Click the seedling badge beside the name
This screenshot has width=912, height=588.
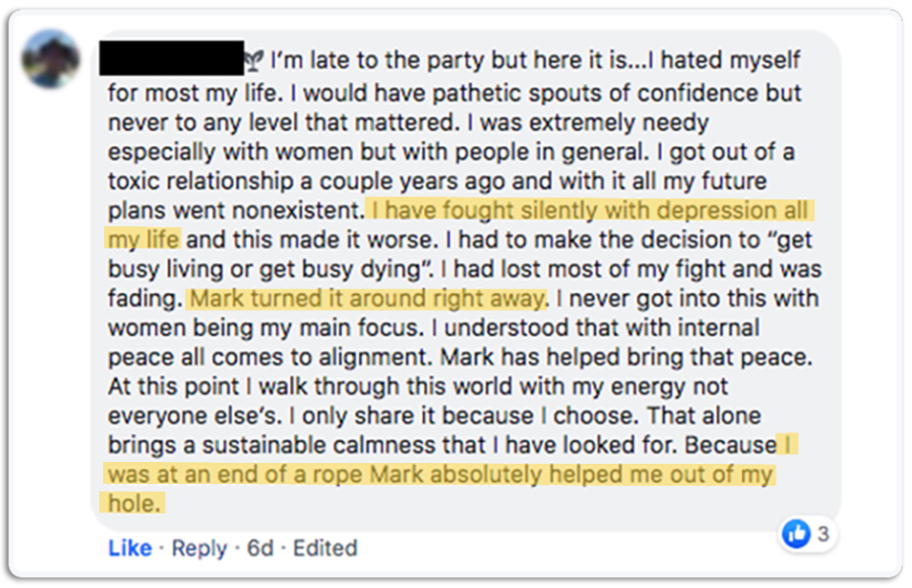[256, 61]
